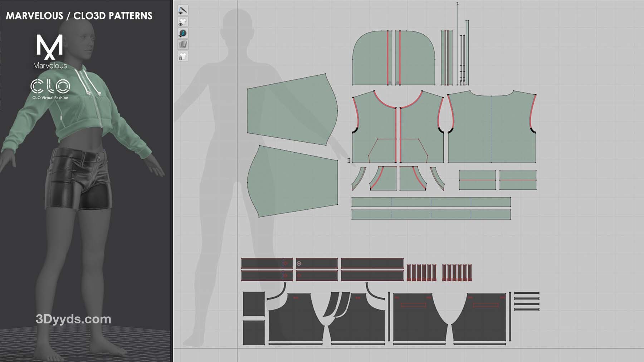The image size is (644, 362).
Task: Select the rightmost green cuff rectangle
Action: point(518,180)
